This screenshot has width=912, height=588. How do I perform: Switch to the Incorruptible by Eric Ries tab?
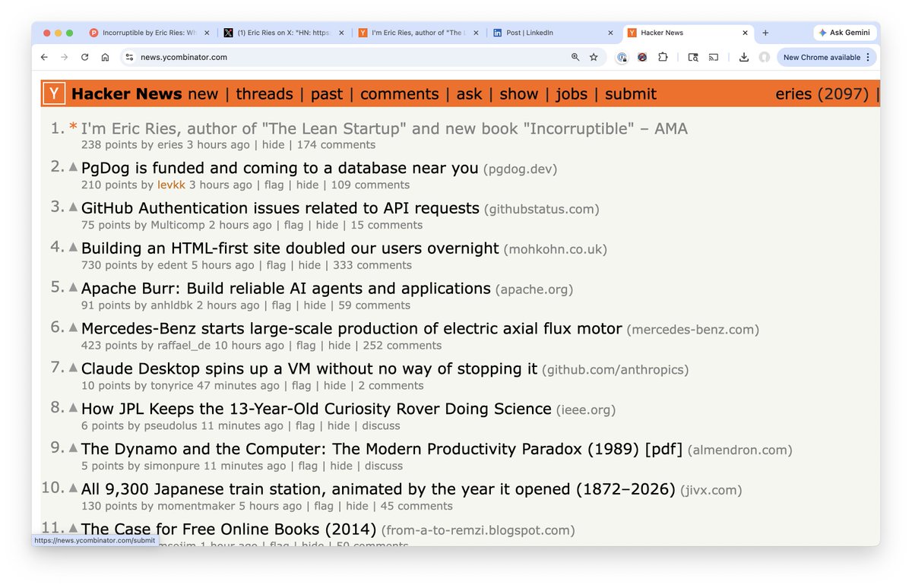pos(148,33)
